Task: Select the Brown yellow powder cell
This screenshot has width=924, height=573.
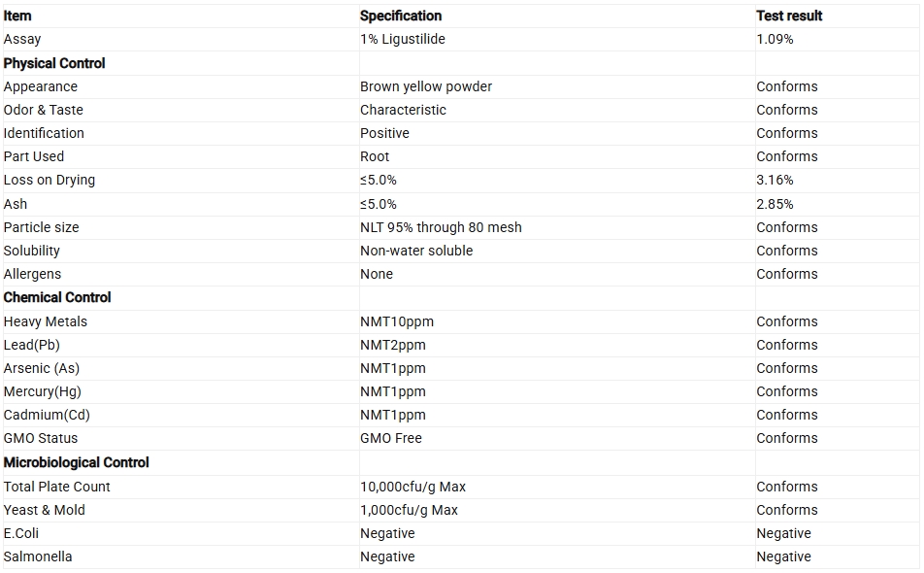Action: 426,86
